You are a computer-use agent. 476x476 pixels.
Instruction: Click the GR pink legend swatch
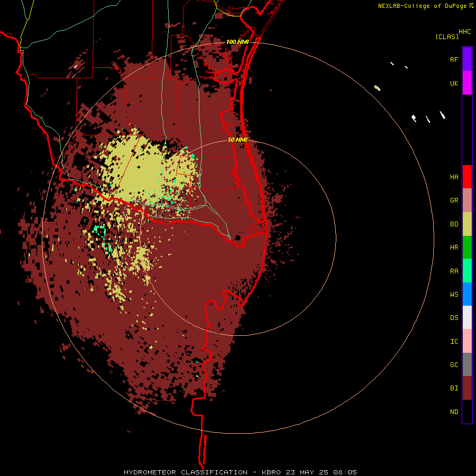pyautogui.click(x=467, y=200)
